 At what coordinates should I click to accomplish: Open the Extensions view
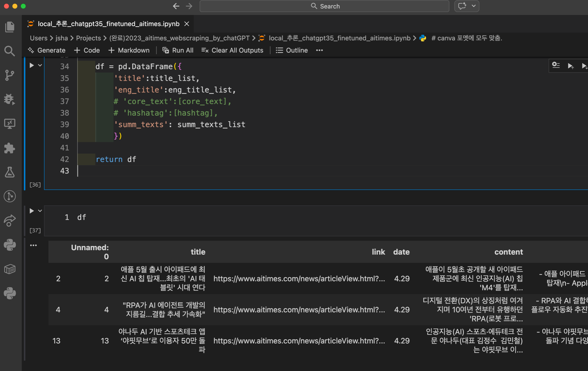click(x=10, y=148)
